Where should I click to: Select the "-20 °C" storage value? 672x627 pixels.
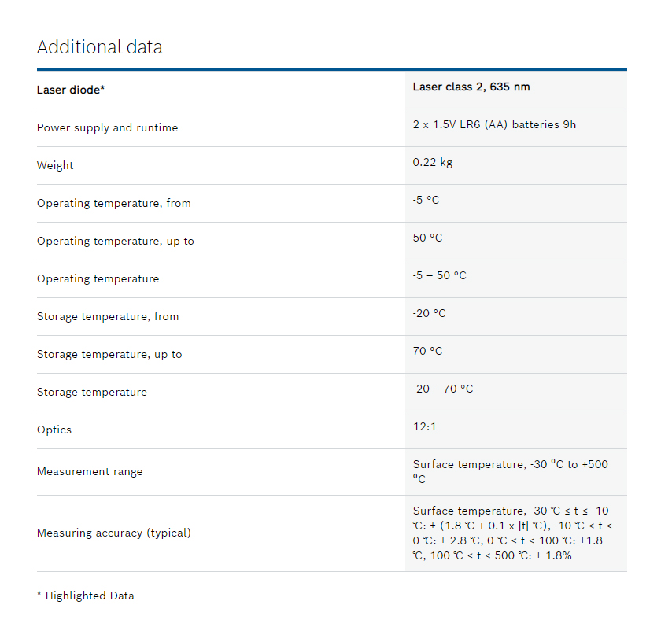click(429, 313)
